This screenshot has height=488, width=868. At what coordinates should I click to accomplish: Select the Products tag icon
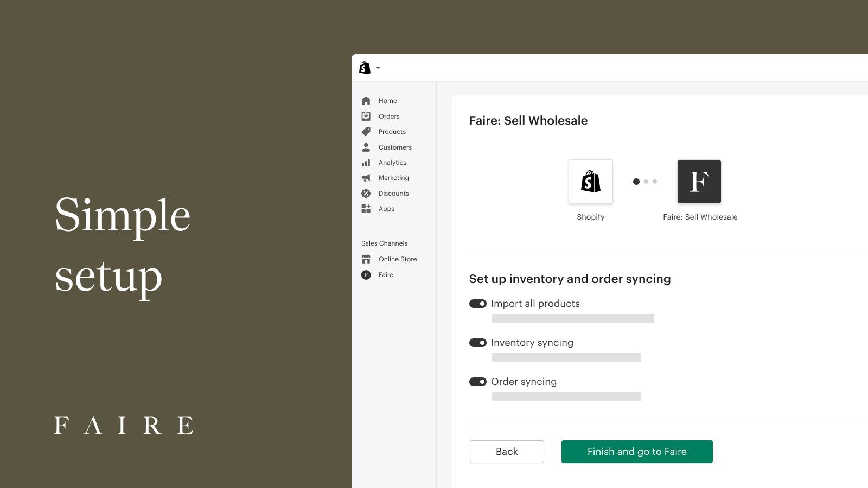point(366,132)
